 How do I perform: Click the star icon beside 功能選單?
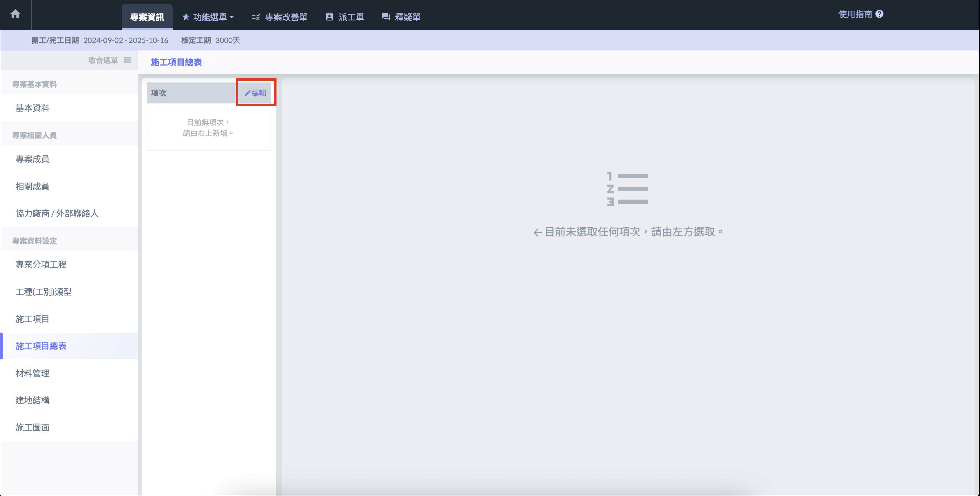(x=186, y=17)
